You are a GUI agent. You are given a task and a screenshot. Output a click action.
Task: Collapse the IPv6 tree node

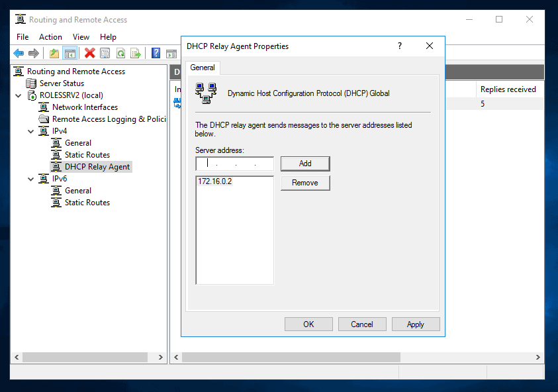(x=30, y=179)
